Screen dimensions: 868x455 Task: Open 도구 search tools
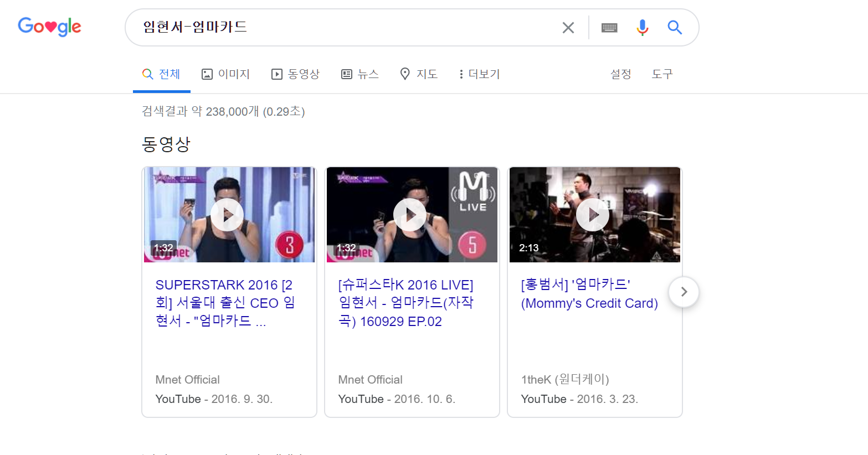pos(662,74)
